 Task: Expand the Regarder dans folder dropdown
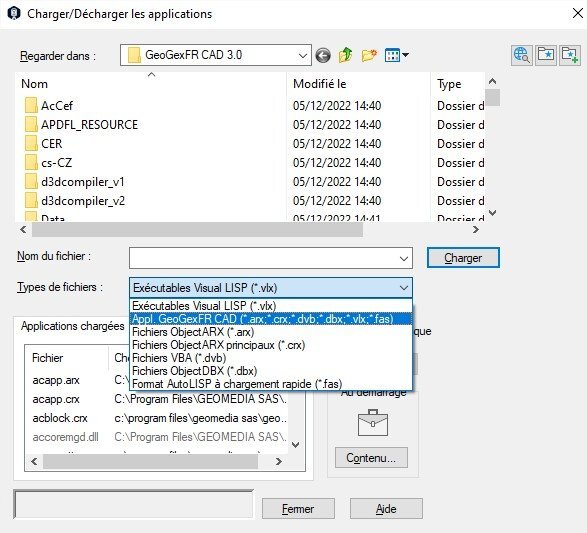click(x=302, y=56)
